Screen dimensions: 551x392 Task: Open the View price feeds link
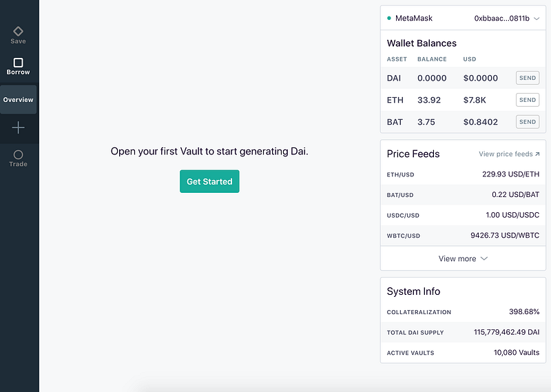[506, 154]
